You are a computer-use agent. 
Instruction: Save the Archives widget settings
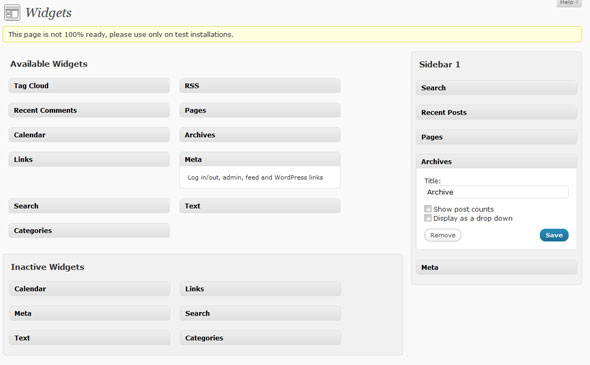[x=554, y=235]
